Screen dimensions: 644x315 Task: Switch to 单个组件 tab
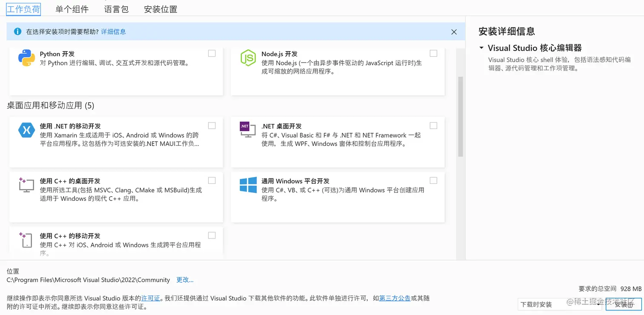[72, 9]
